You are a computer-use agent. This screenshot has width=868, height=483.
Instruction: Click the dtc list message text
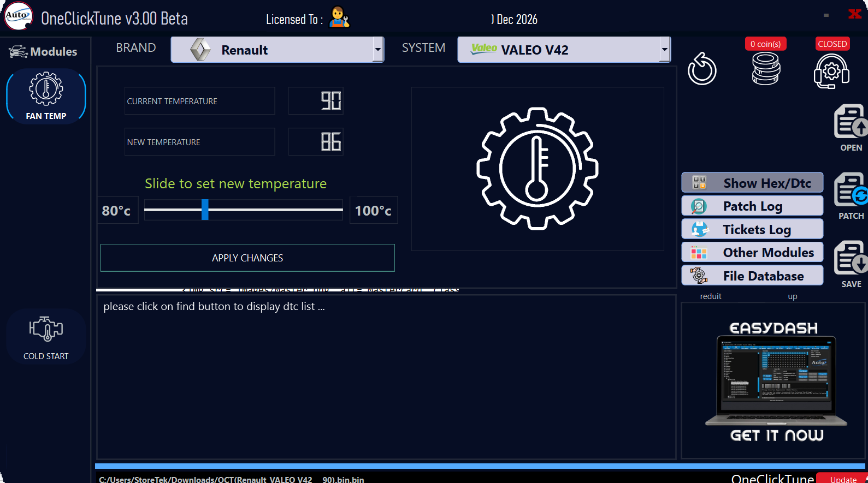214,307
